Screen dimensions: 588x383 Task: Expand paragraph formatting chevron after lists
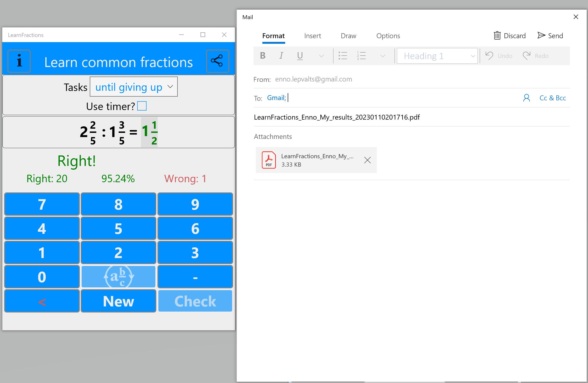(382, 56)
